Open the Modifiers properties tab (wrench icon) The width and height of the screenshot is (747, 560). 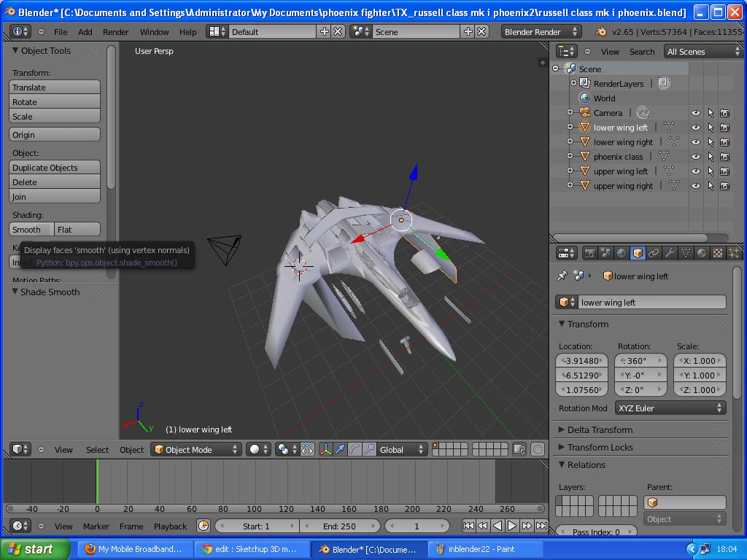coord(670,252)
